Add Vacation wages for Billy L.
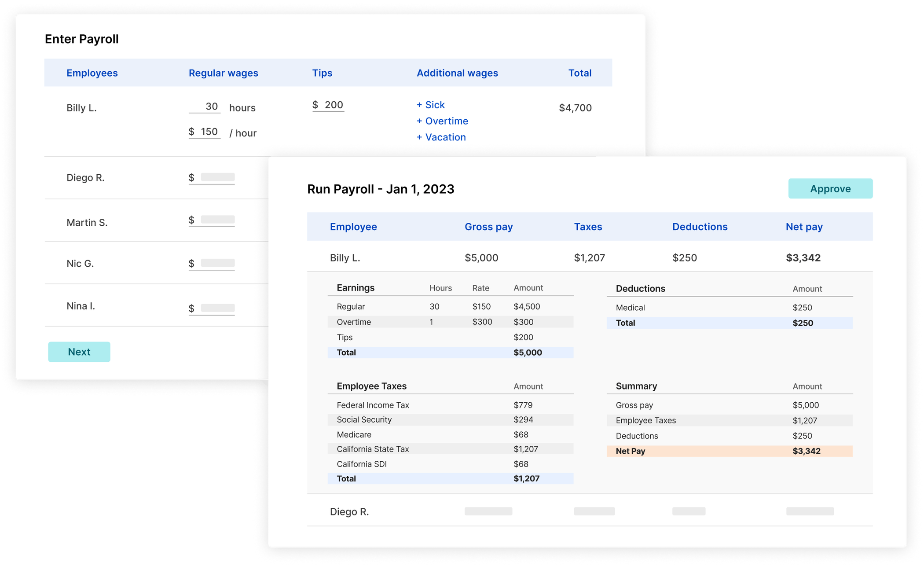Image resolution: width=924 pixels, height=566 pixels. pyautogui.click(x=441, y=137)
